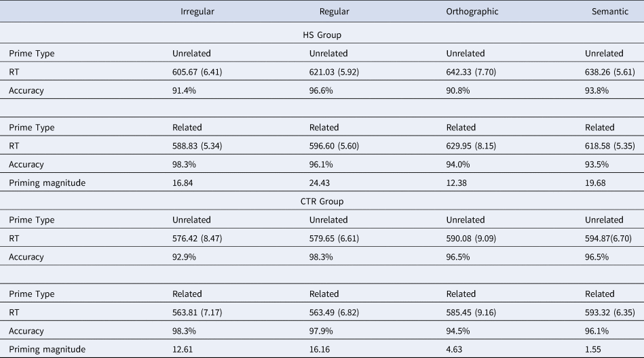The width and height of the screenshot is (644, 358).
Task: Select the Regular column header
Action: (335, 12)
